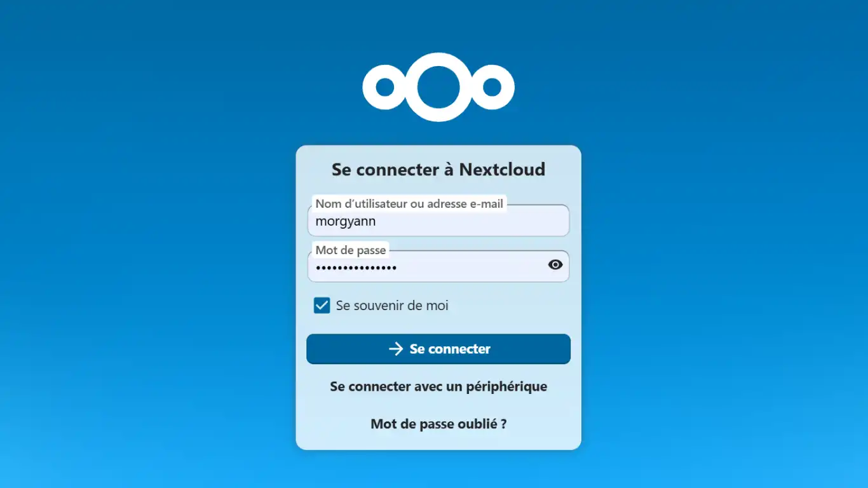Click the 'Se souvenir de moi' label text
The image size is (868, 488).
click(x=392, y=306)
